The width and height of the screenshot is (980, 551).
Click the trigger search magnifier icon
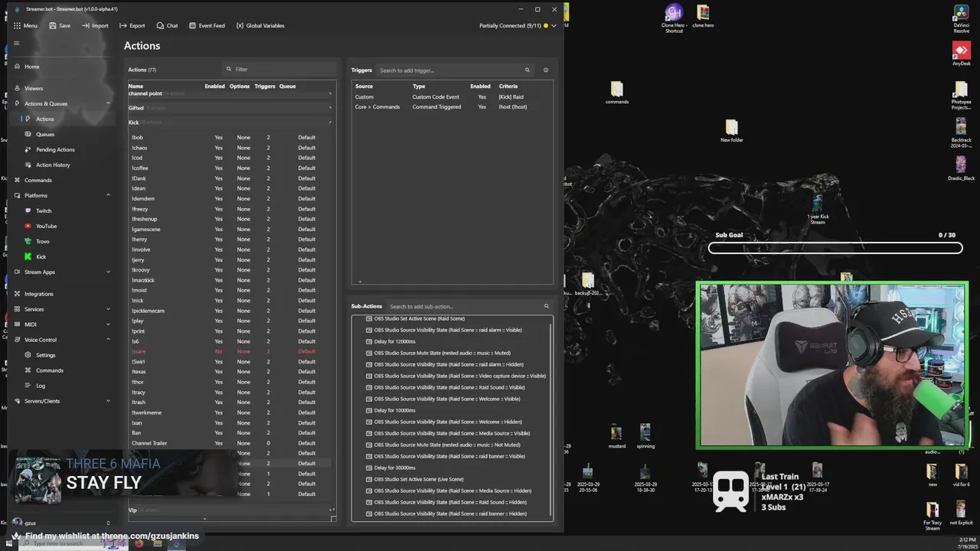pyautogui.click(x=527, y=70)
